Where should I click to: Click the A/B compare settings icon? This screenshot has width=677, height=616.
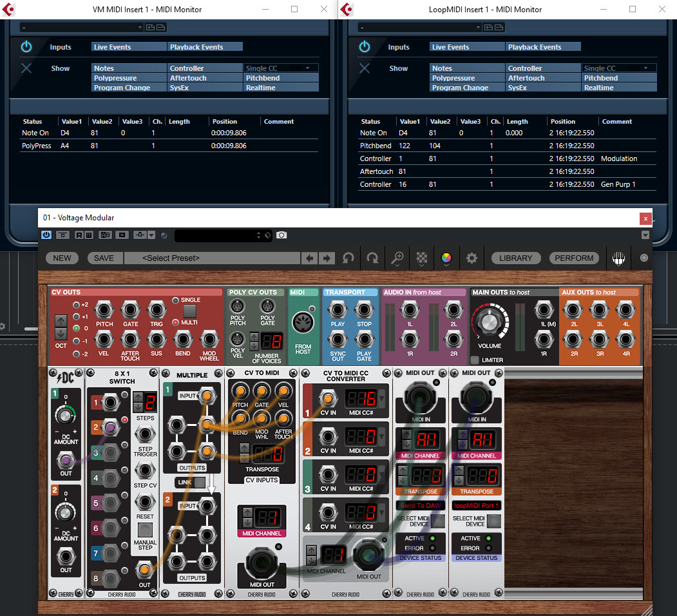[x=105, y=235]
